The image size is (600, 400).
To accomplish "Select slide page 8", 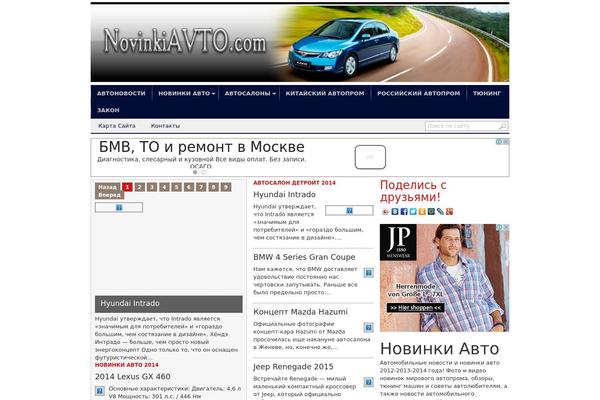I will pos(214,187).
